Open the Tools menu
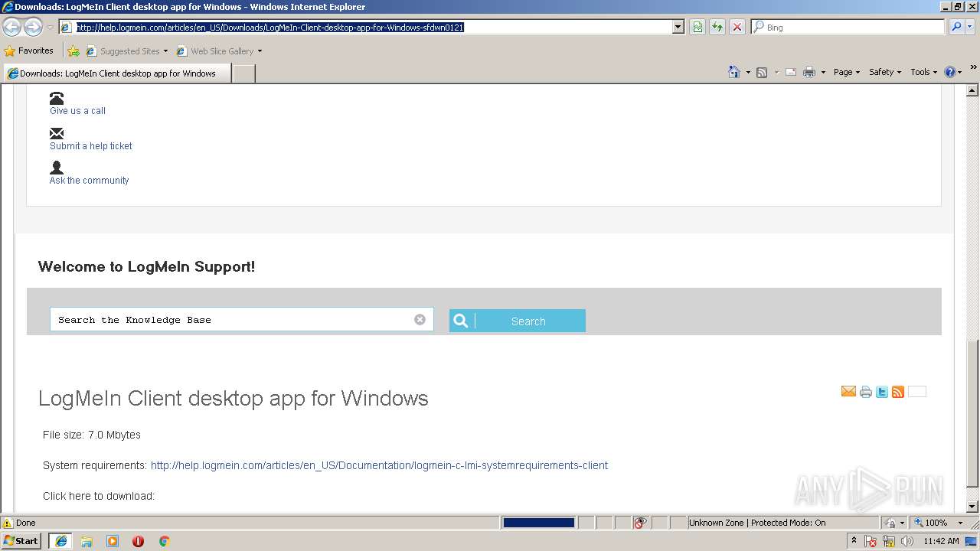The width and height of the screenshot is (980, 551). pos(924,72)
